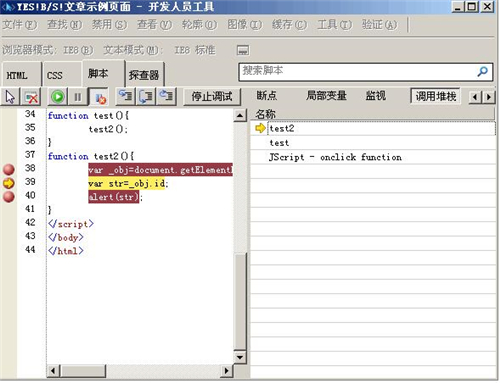The width and height of the screenshot is (500, 383).
Task: Click the step into icon
Action: 126,96
